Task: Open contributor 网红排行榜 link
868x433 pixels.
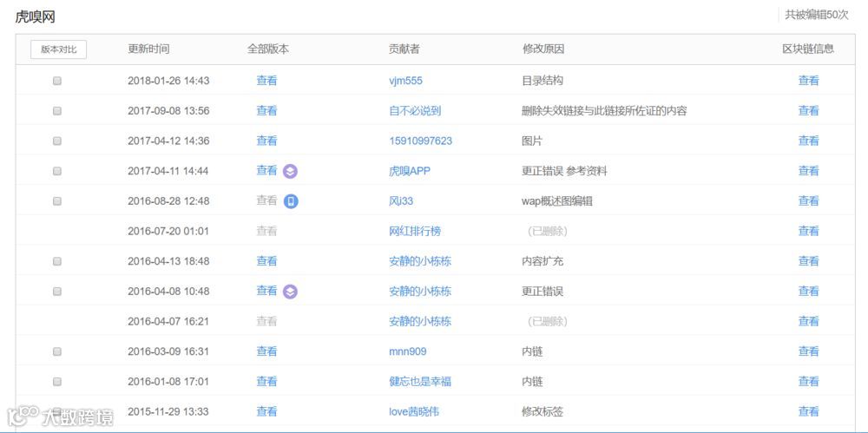Action: [415, 231]
